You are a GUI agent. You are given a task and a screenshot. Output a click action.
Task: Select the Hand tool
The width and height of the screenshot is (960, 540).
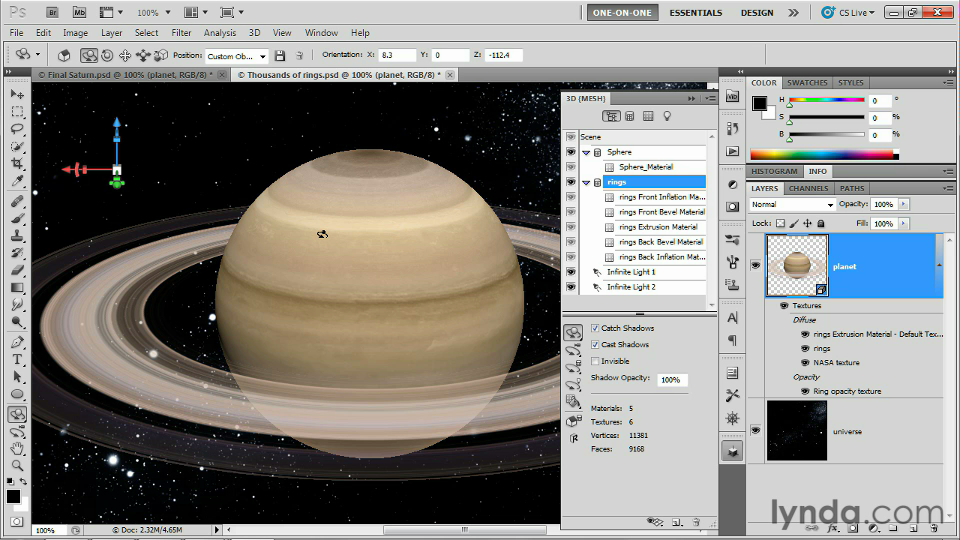[17, 449]
